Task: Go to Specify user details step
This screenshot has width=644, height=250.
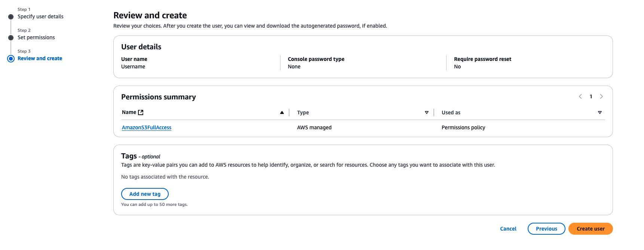Action: 40,16
